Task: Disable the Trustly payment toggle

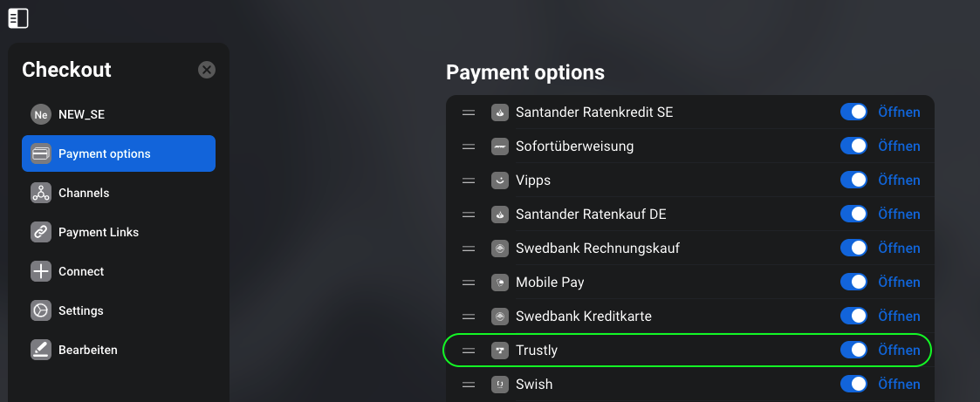Action: [853, 351]
